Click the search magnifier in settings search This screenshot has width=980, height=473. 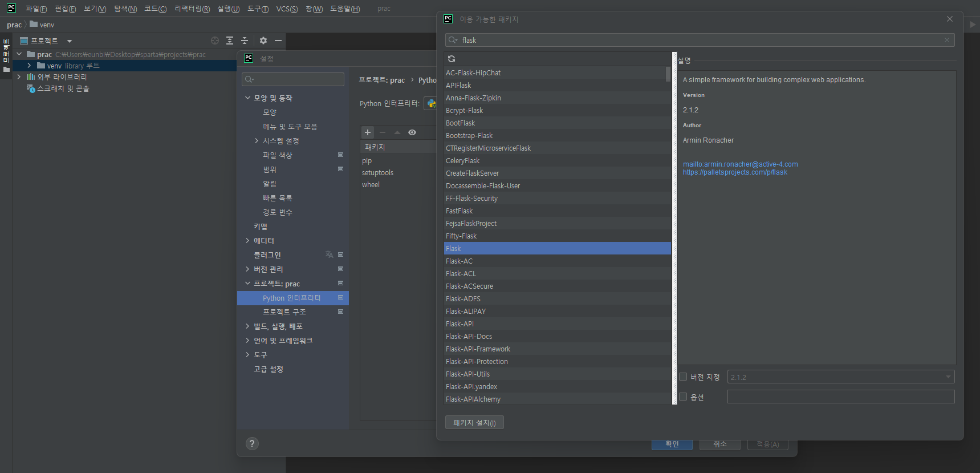tap(249, 79)
